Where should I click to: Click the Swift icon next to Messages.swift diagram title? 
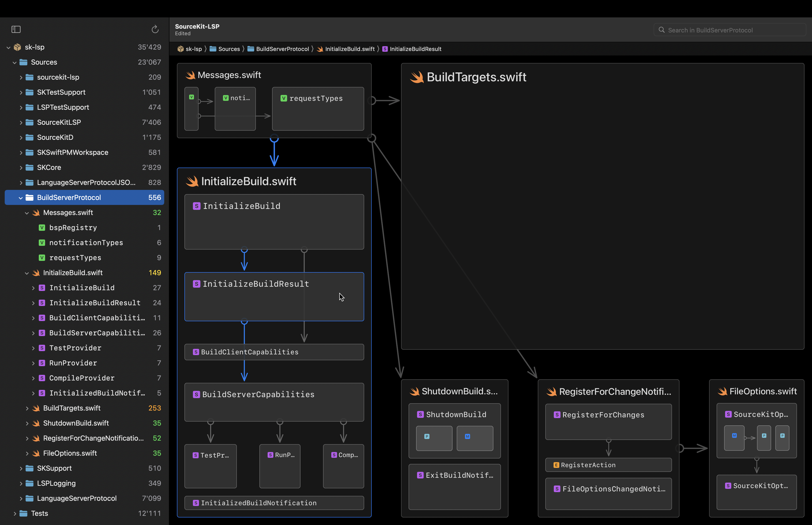[190, 75]
